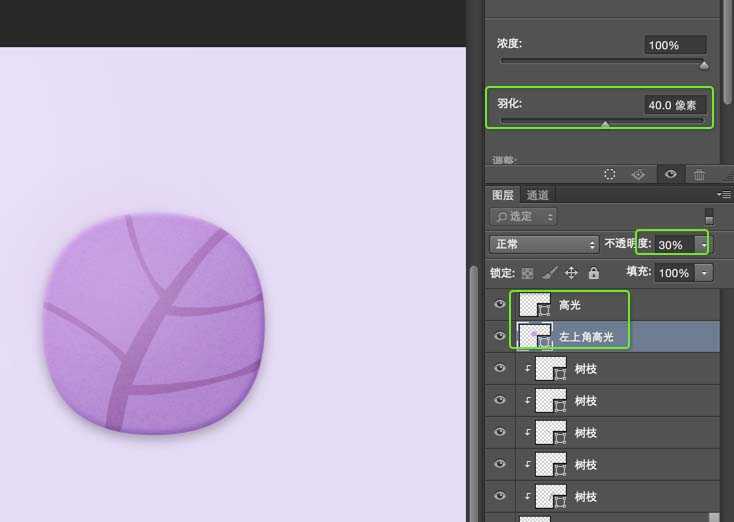Click the lock transparent pixels icon
This screenshot has width=734, height=522.
click(527, 273)
